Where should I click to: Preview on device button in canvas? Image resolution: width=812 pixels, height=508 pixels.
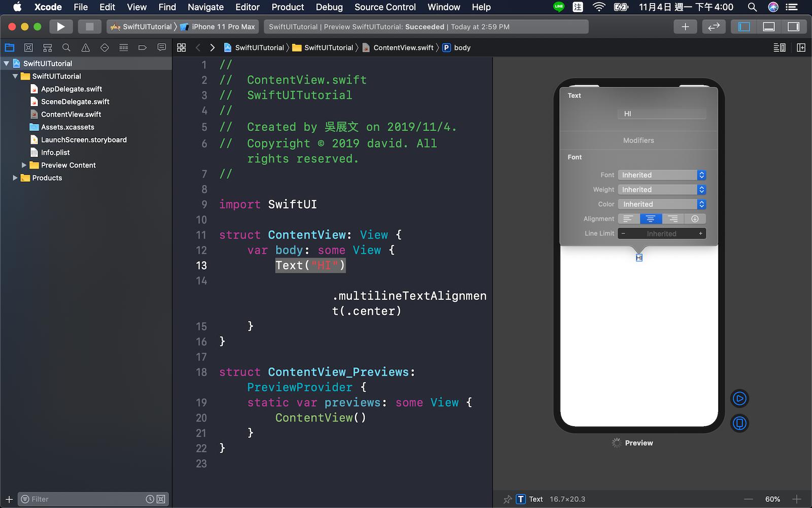(x=739, y=423)
